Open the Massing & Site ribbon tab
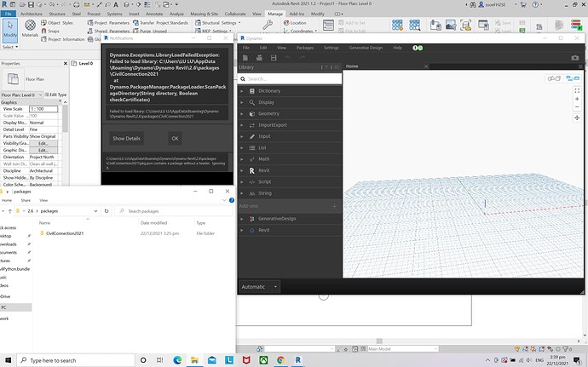This screenshot has width=588, height=367. [x=204, y=14]
